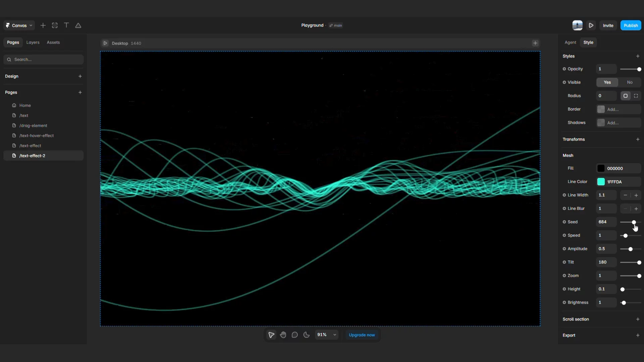
Task: Click the Line Color swatch 1FFFDA
Action: click(601, 182)
